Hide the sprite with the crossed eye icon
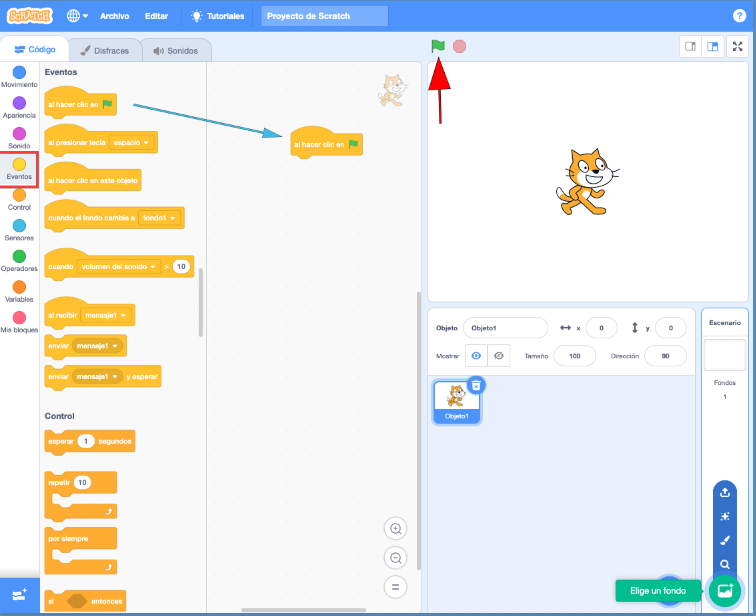 pyautogui.click(x=499, y=356)
